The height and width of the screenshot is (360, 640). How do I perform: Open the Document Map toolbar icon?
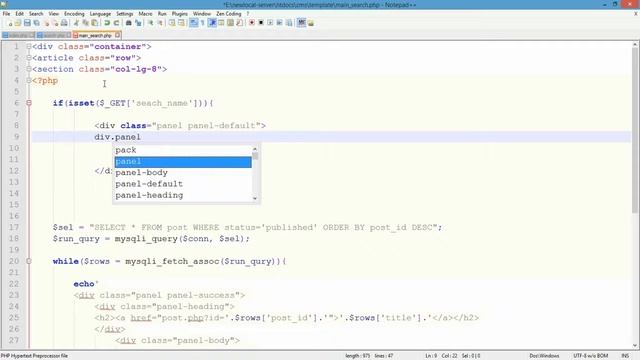click(230, 23)
